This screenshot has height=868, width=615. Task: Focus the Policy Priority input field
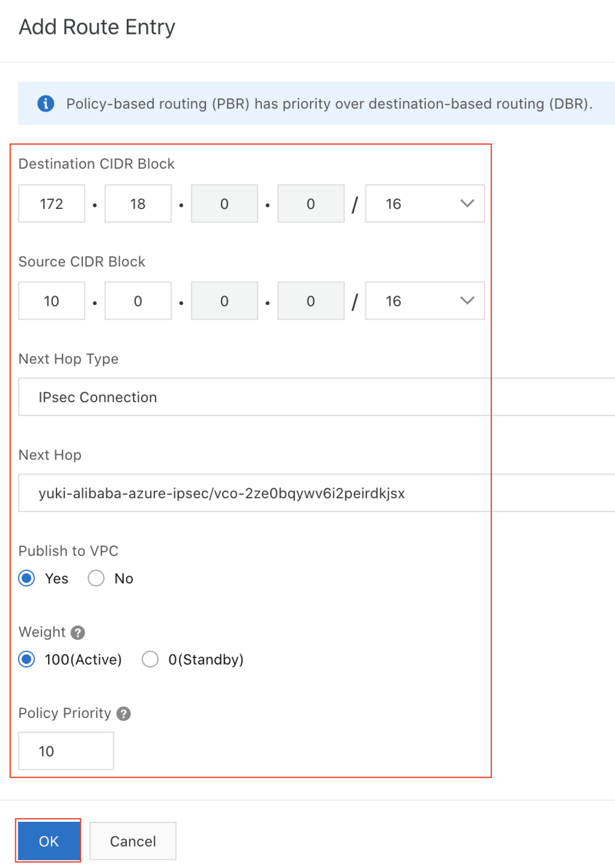coord(66,751)
